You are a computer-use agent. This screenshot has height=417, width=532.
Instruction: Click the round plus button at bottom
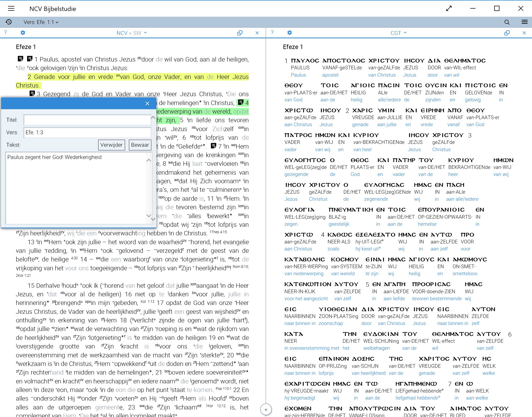[266, 410]
